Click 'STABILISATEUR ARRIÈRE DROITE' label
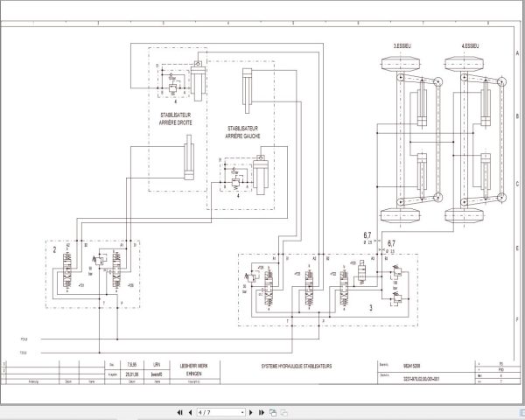Screen dimensions: 525x420 click(x=176, y=119)
